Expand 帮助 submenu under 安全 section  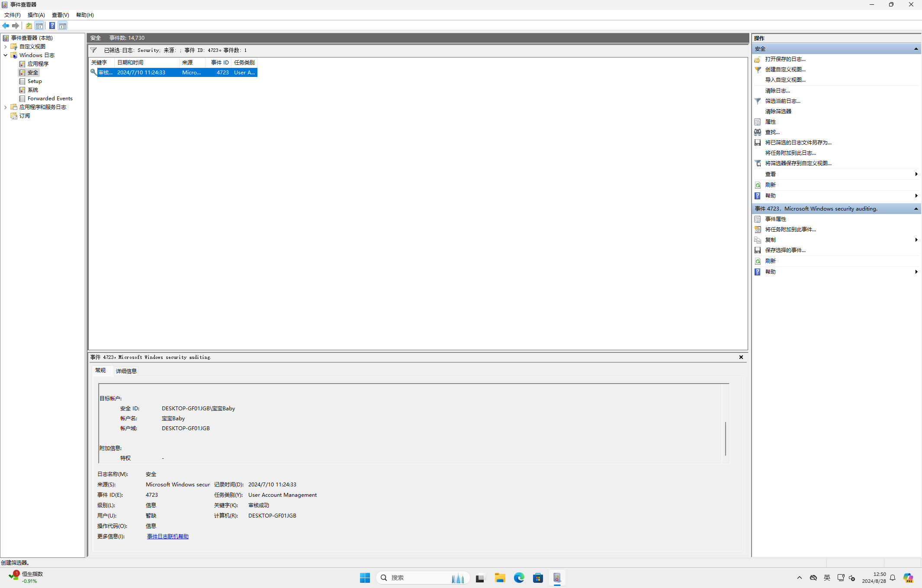click(916, 196)
